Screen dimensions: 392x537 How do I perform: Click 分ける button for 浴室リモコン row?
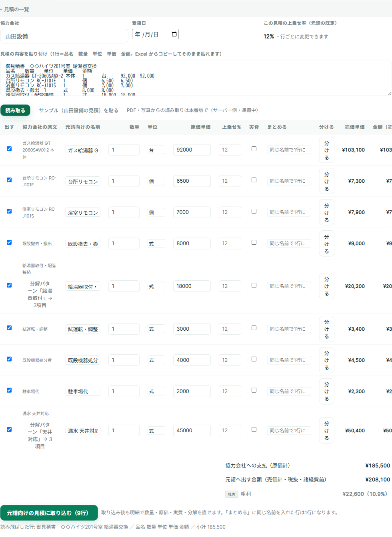coord(327,212)
